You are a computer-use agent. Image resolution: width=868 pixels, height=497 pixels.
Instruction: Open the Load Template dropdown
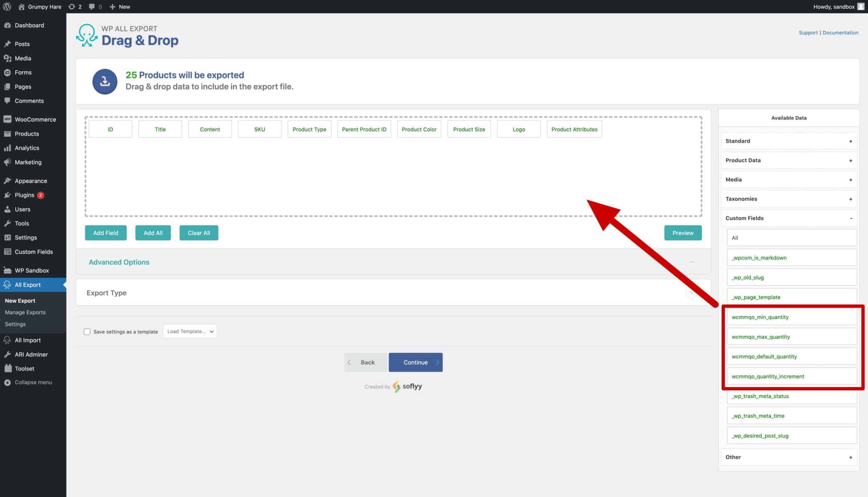(189, 331)
